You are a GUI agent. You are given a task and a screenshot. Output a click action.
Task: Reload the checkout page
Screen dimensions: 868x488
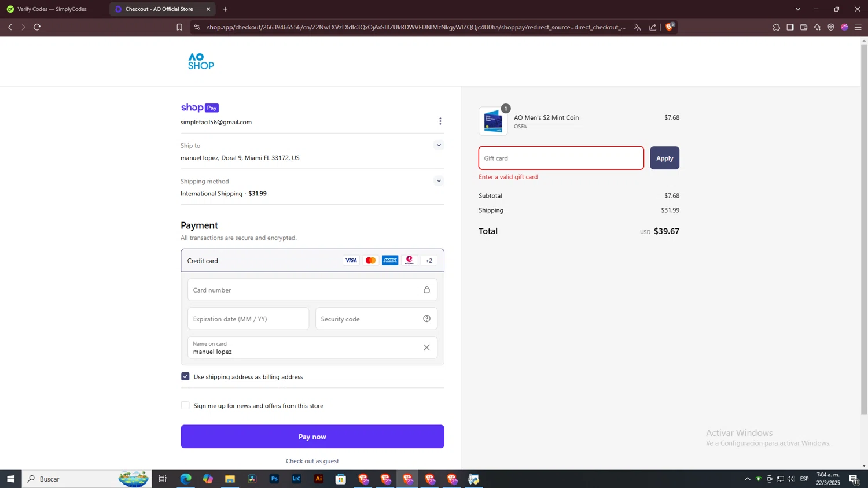(x=37, y=27)
